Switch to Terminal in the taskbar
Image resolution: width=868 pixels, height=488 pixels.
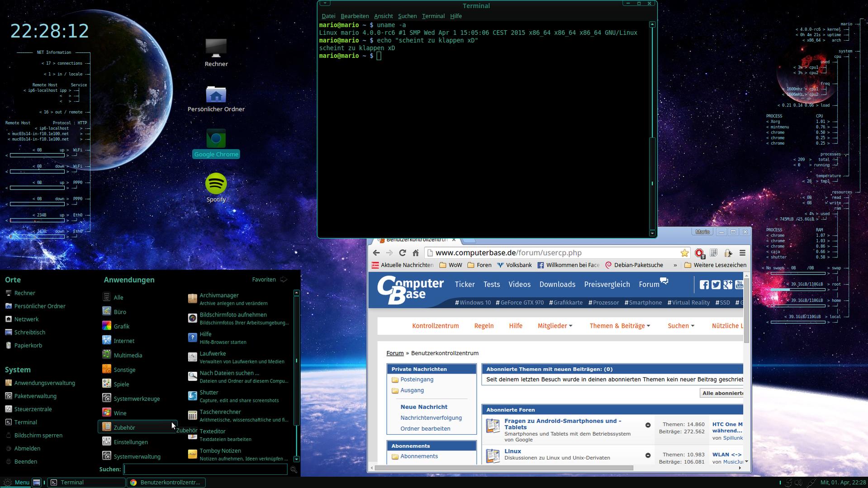pyautogui.click(x=86, y=483)
